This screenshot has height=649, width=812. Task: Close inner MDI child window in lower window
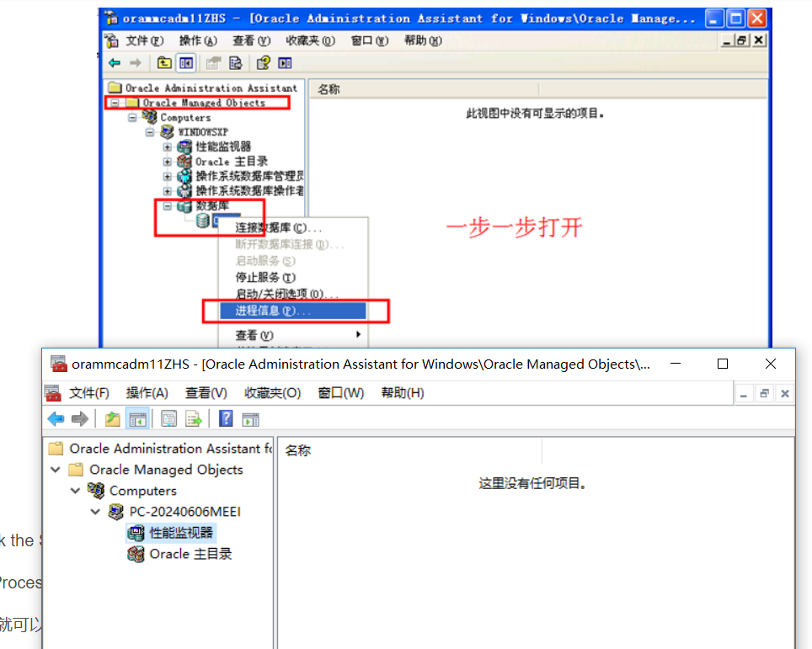(x=785, y=394)
